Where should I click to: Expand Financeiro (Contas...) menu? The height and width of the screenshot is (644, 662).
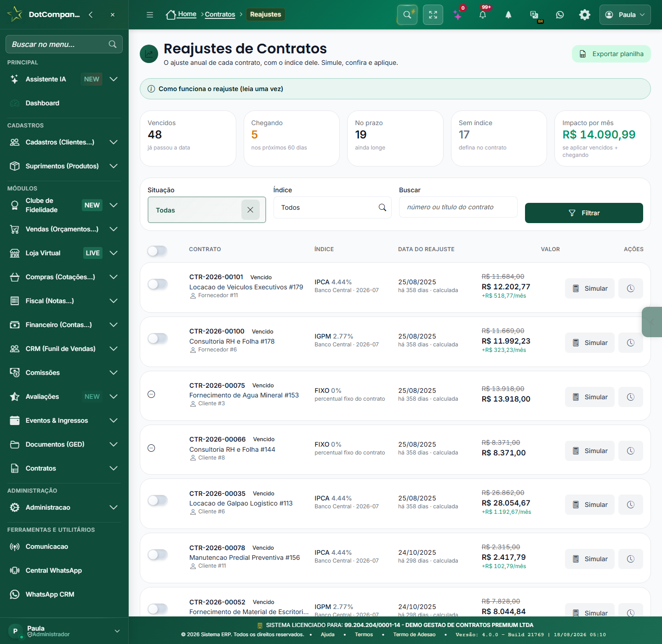coord(64,325)
